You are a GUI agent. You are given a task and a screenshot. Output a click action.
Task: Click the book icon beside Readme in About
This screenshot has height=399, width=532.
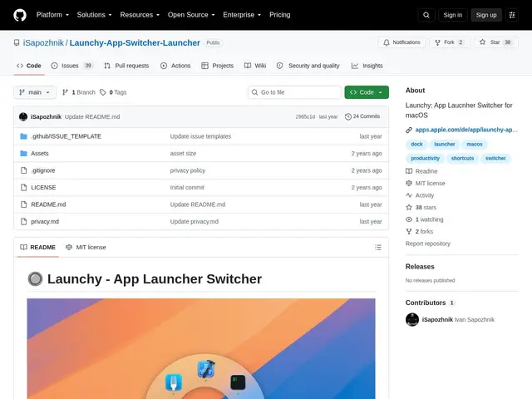(409, 171)
